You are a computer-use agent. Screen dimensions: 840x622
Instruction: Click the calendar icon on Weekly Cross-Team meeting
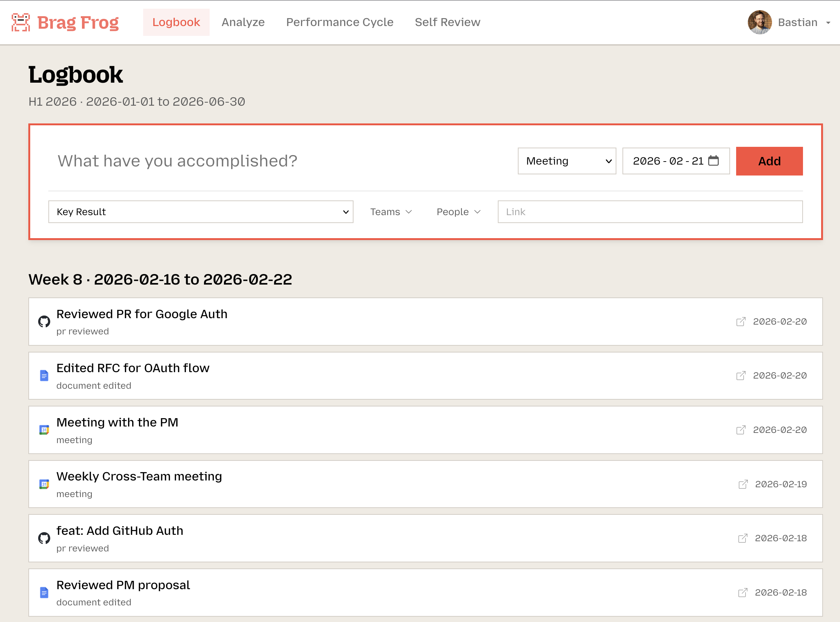[x=44, y=484]
